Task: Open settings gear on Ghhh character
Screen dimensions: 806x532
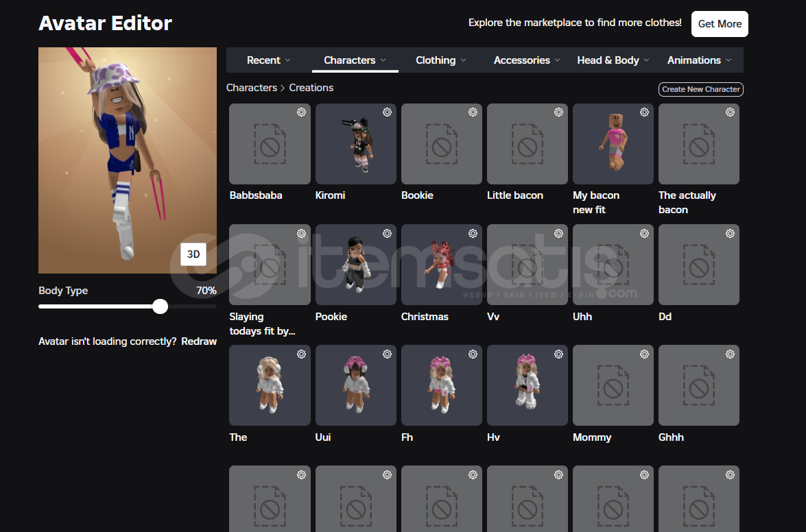Action: tap(730, 354)
